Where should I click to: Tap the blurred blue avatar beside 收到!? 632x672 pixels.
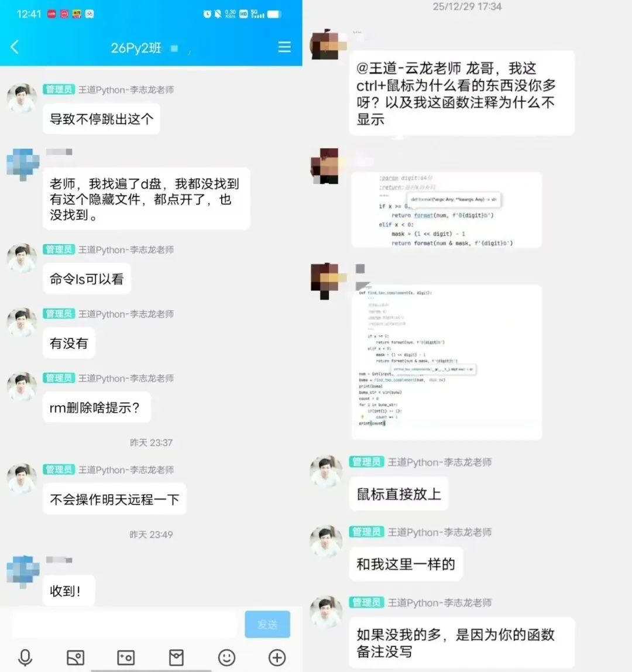23,571
